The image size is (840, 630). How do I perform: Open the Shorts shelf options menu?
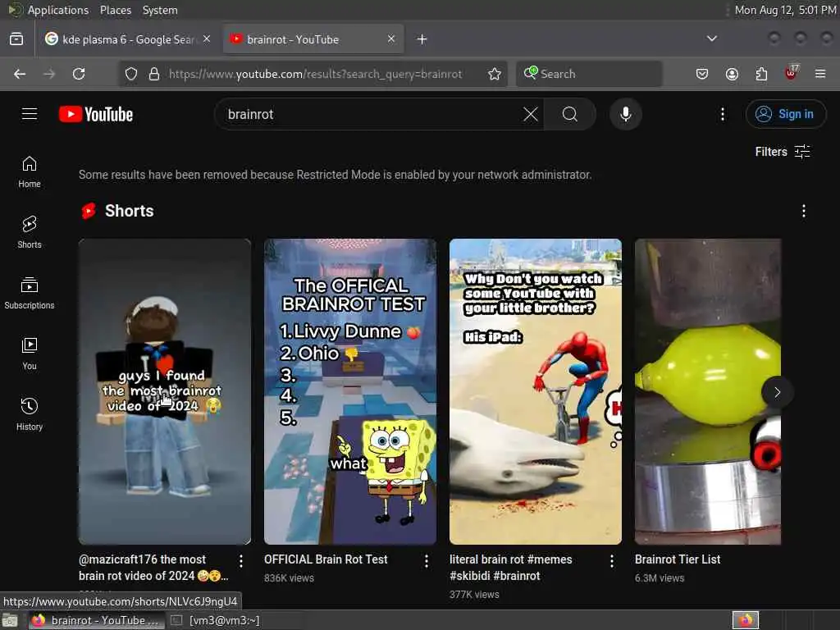point(804,211)
